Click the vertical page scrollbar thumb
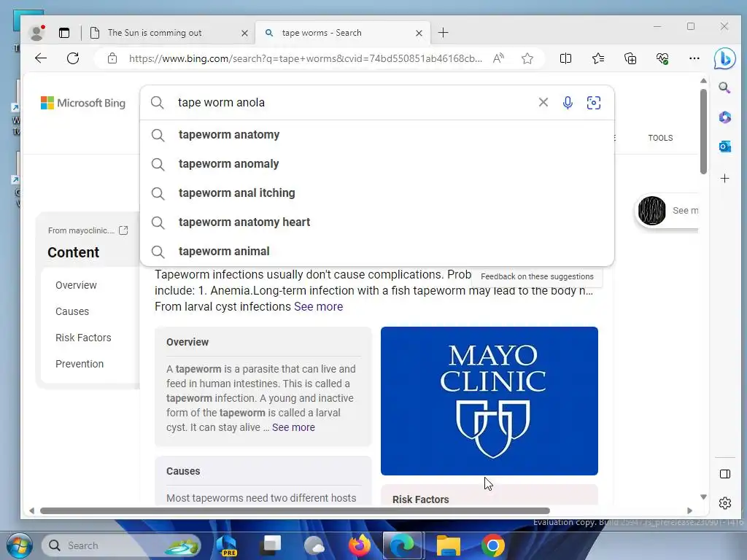747x560 pixels. [x=703, y=131]
